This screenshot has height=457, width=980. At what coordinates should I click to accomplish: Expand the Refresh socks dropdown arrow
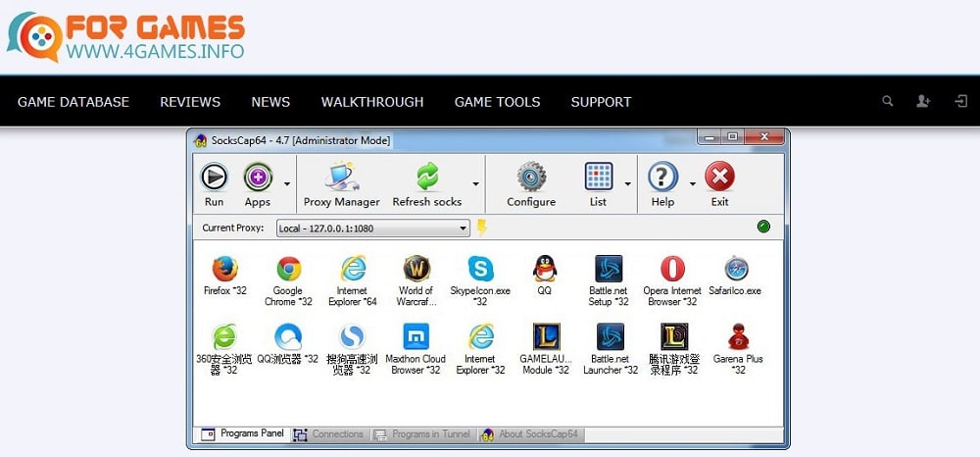[x=475, y=183]
